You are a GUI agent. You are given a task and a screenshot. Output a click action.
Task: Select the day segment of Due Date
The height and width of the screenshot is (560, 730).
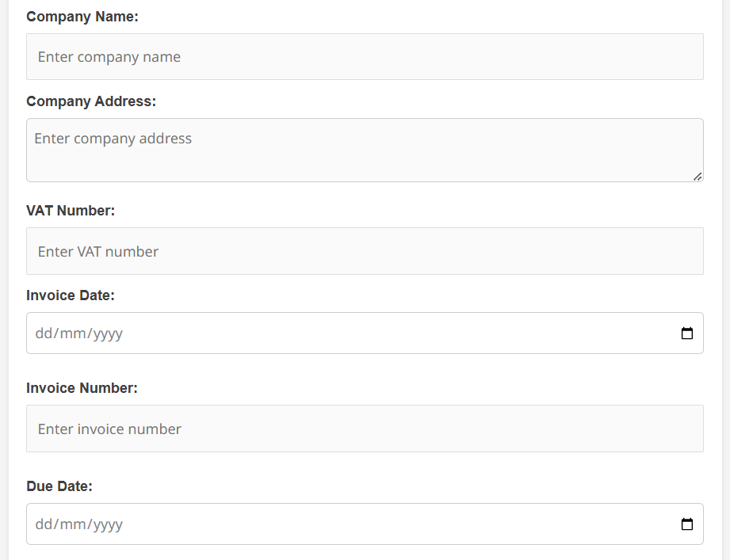point(43,524)
